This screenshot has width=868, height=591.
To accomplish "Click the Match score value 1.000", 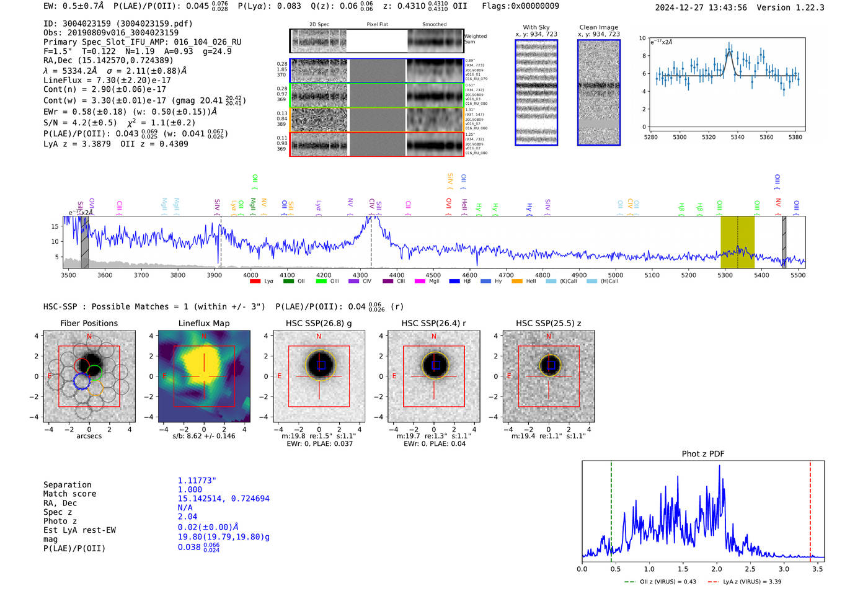I will point(190,490).
